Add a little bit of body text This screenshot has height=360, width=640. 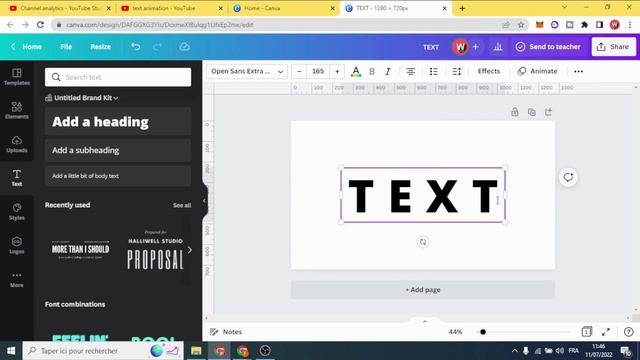tap(118, 176)
